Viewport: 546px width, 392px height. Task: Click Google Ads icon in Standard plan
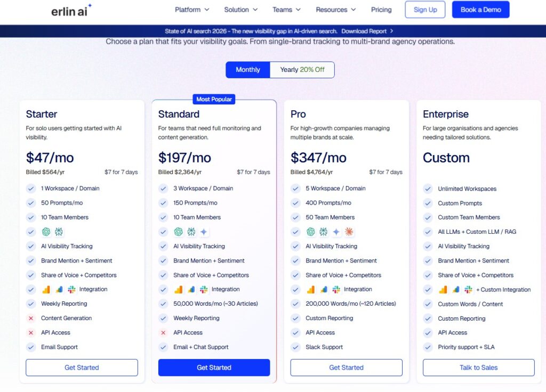pos(191,289)
